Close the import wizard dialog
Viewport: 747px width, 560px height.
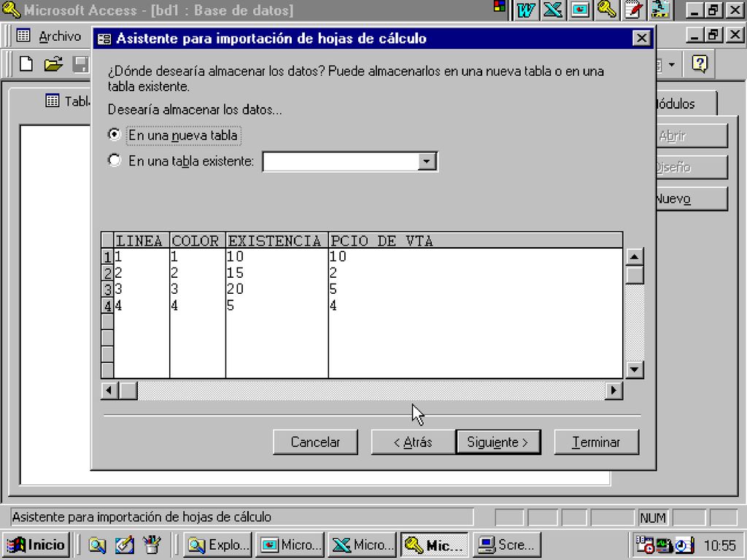pyautogui.click(x=641, y=38)
